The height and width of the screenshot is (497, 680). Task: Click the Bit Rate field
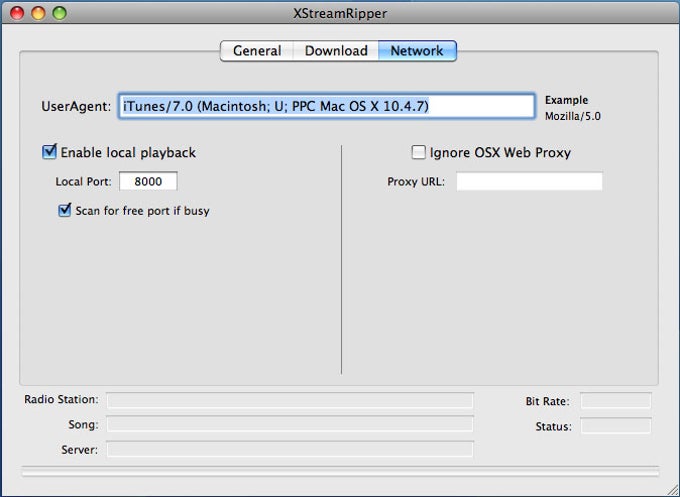[616, 401]
